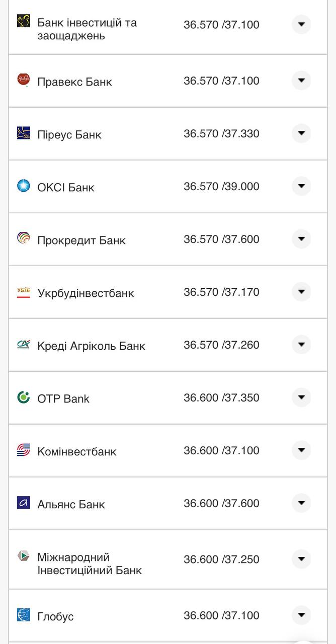Image resolution: width=336 pixels, height=644 pixels.
Task: Expand the OTP Bank rate details
Action: point(301,397)
